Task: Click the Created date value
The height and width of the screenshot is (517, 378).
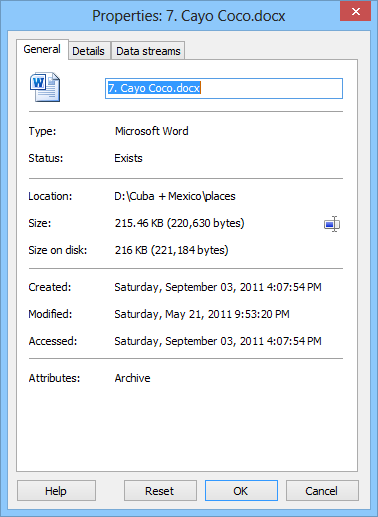Action: [218, 287]
